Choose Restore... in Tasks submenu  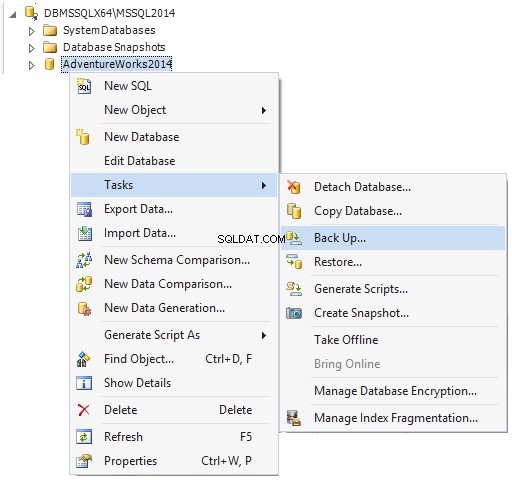pyautogui.click(x=393, y=262)
